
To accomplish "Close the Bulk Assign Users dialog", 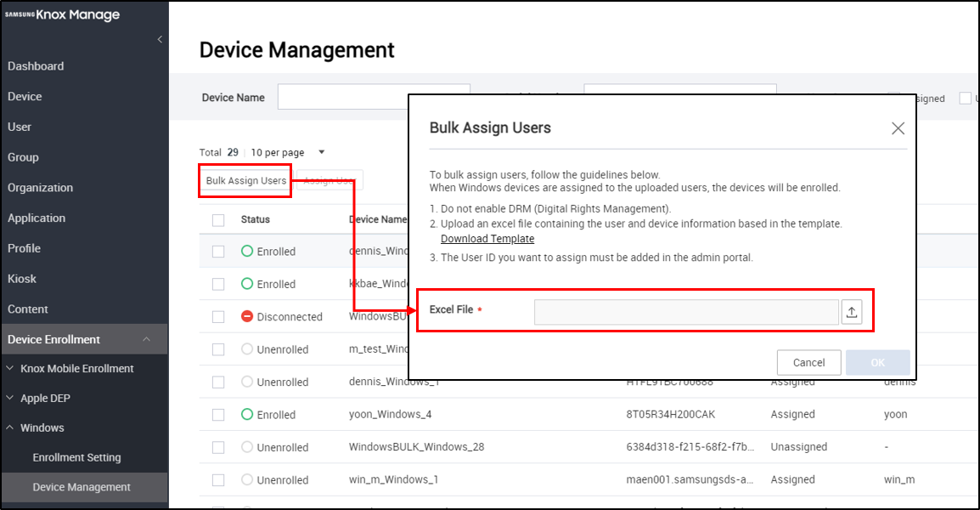I will (898, 128).
